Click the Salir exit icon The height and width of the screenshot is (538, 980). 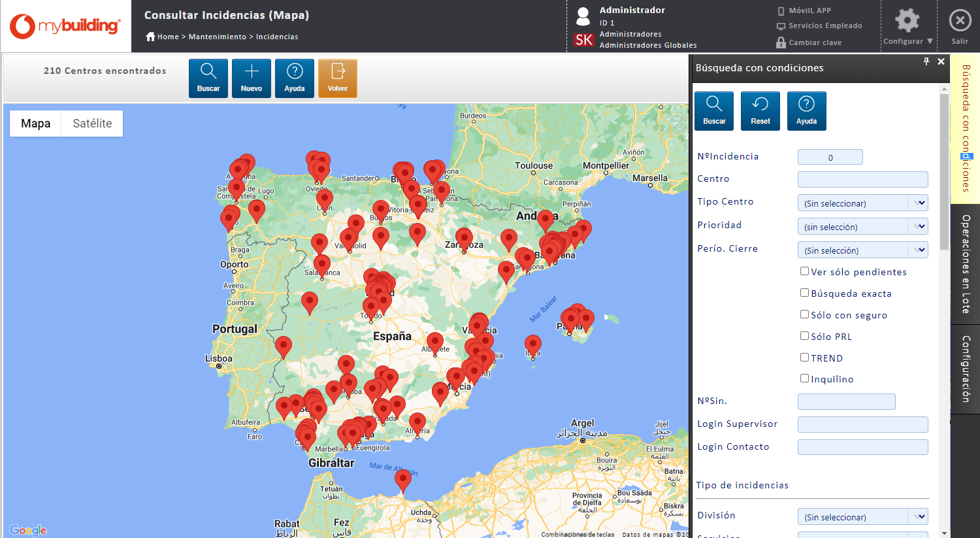pos(959,21)
